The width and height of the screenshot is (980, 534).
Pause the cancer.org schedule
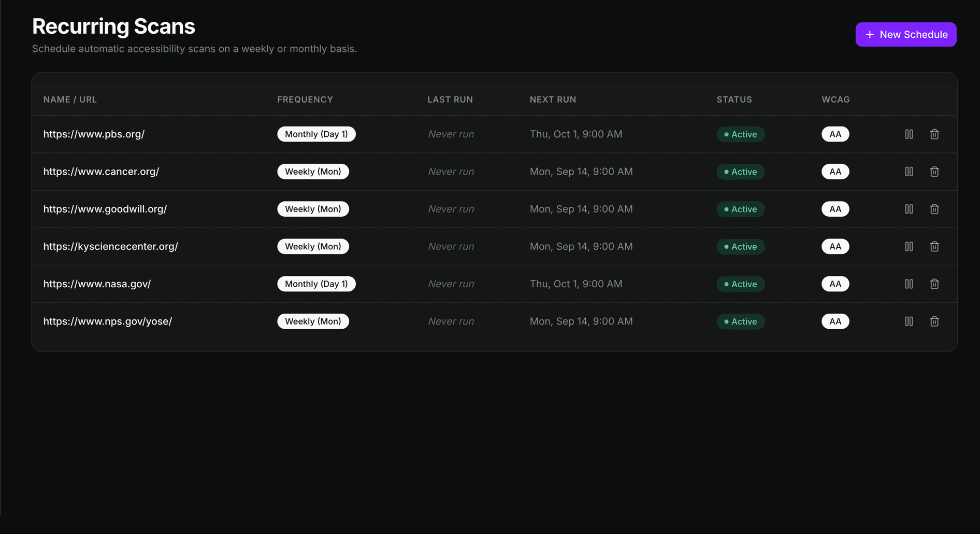tap(909, 172)
